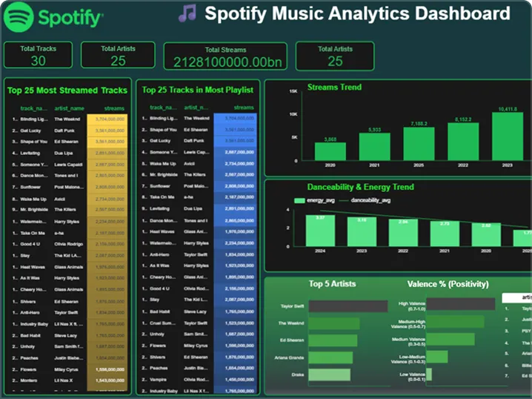
Task: Select Anti-Hero row in Most Playlist table
Action: (x=199, y=254)
